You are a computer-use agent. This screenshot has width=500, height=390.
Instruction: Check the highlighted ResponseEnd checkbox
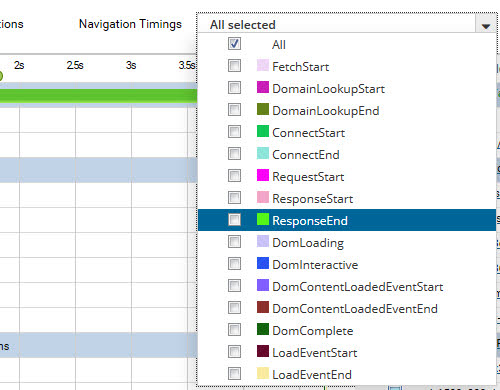[234, 220]
